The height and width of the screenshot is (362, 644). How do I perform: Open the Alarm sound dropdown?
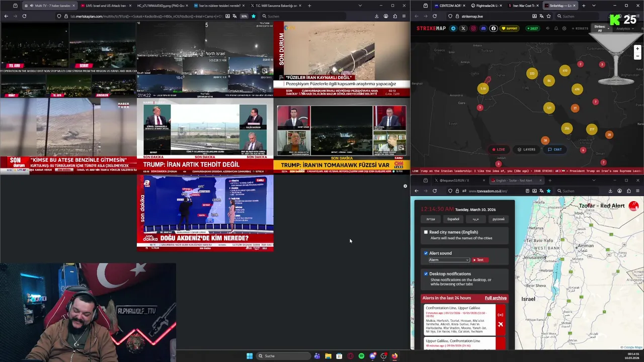point(449,260)
